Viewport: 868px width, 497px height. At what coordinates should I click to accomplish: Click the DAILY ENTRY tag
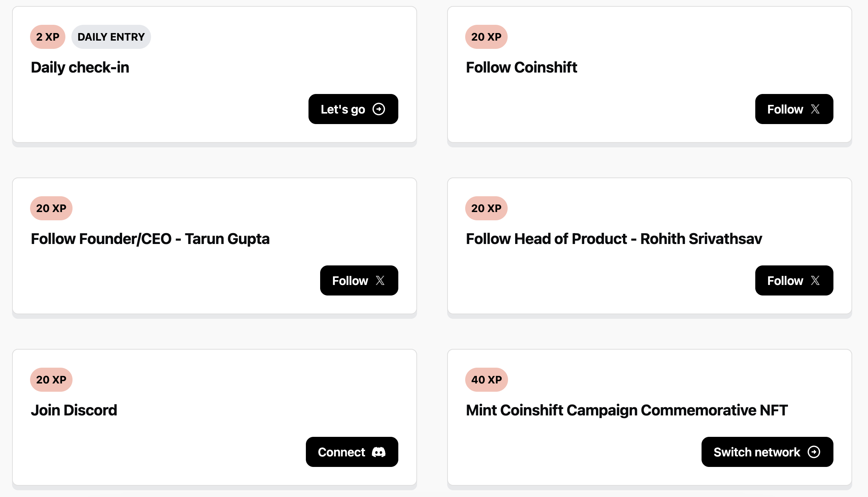(x=111, y=37)
